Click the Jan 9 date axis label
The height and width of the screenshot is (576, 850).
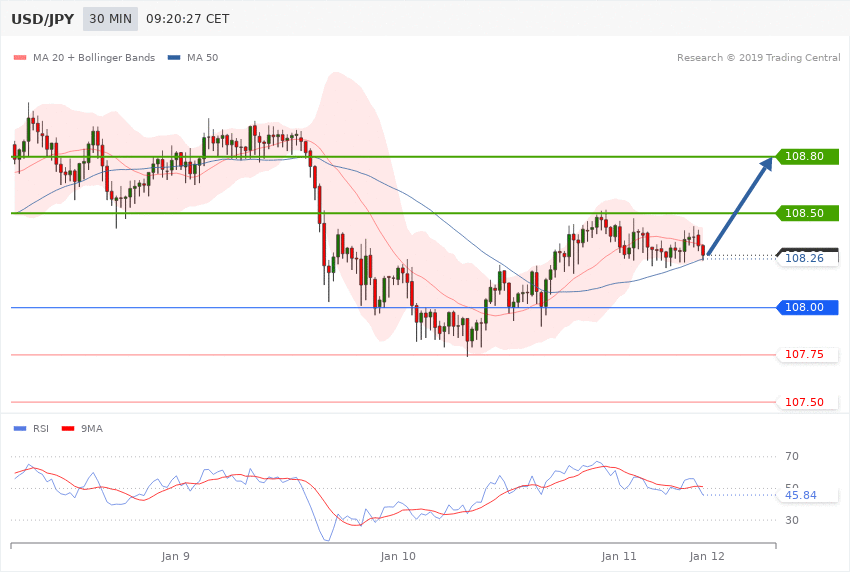(176, 556)
